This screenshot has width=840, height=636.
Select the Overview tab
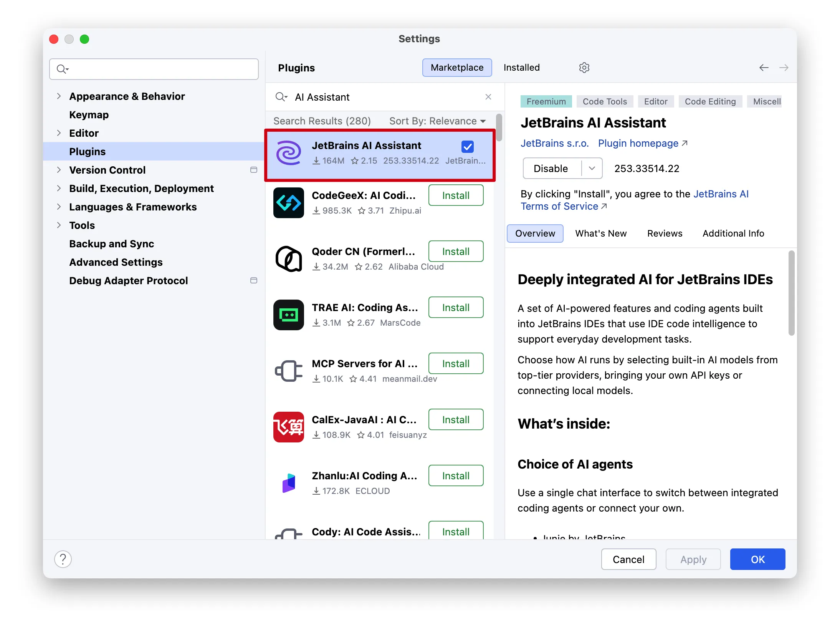click(535, 234)
